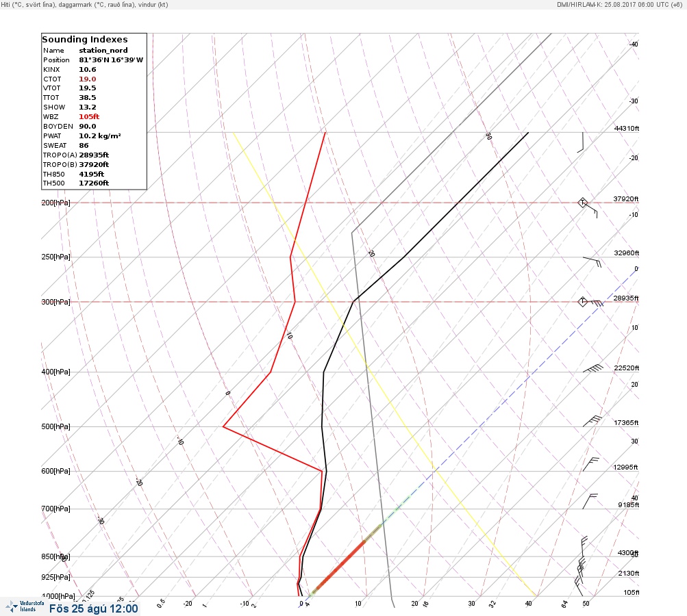Click the wind barb beside 44310ft label

click(x=581, y=142)
